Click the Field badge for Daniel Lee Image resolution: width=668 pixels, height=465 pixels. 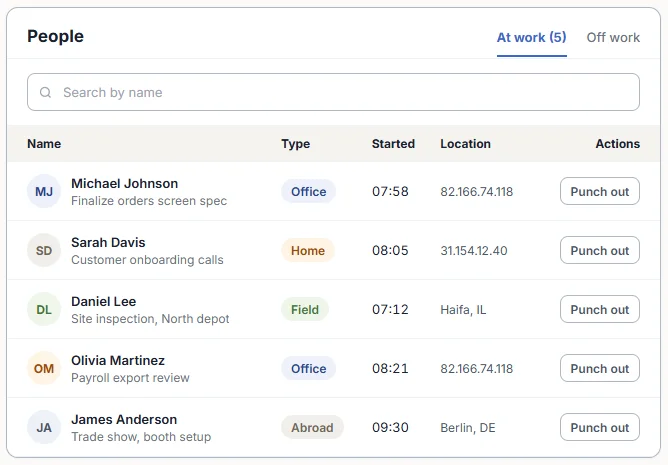point(305,309)
